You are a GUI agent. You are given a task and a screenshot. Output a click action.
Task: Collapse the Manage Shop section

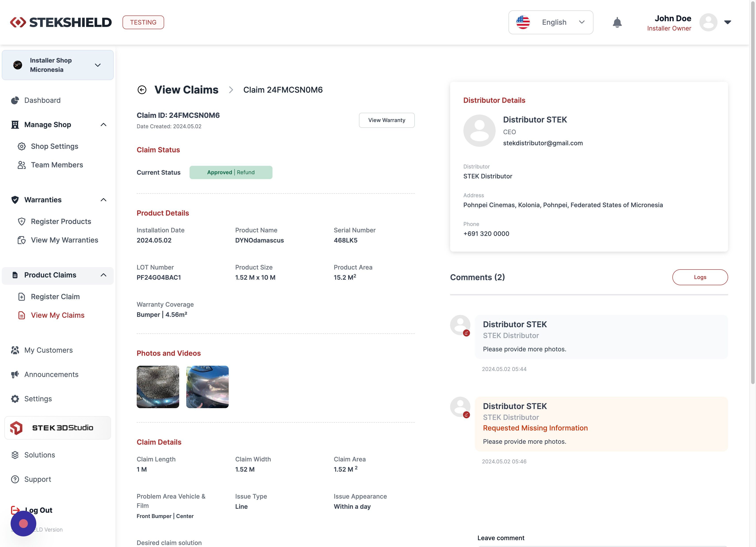[x=103, y=125]
